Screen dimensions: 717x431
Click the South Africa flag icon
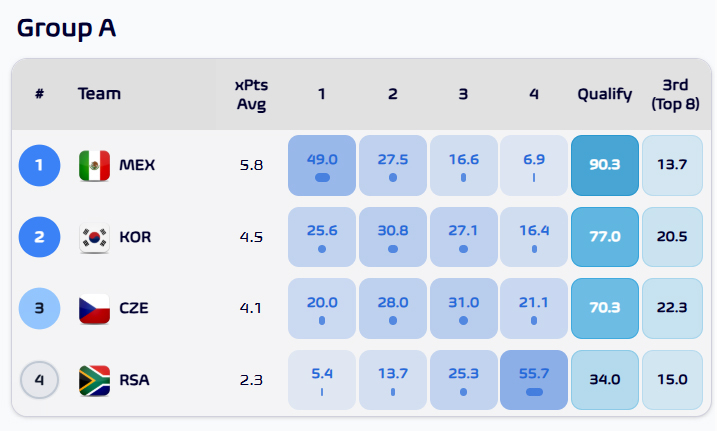[93, 380]
